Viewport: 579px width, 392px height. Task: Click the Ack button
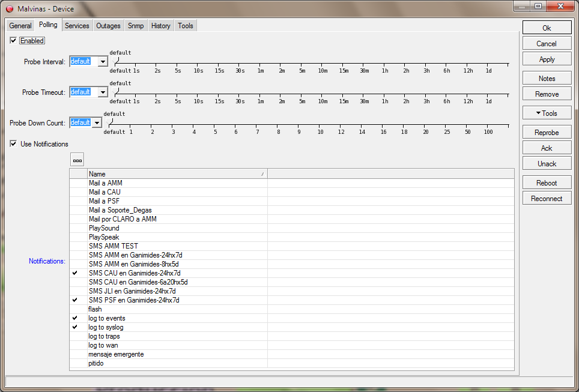pyautogui.click(x=547, y=148)
